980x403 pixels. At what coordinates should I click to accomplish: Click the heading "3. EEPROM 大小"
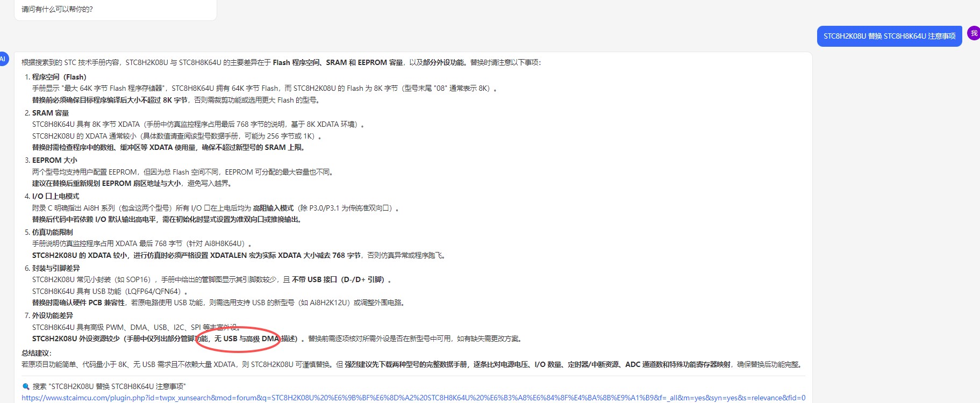point(51,160)
